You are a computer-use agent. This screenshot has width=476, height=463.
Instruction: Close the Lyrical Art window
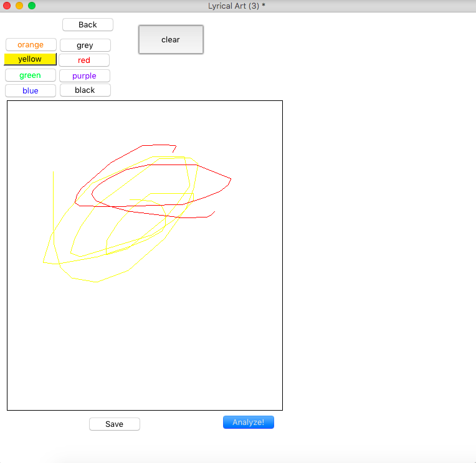[7, 6]
